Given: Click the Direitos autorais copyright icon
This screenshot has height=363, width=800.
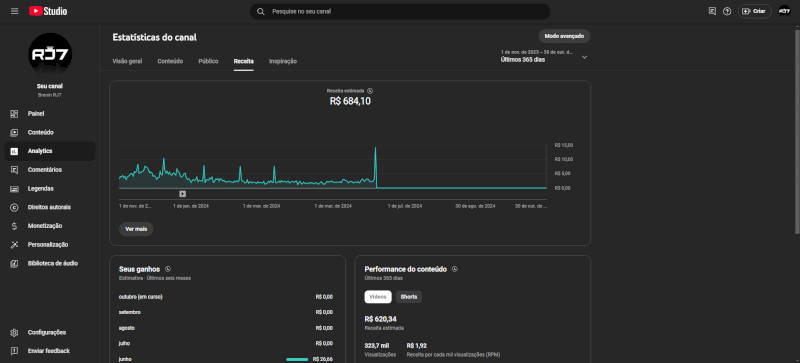Looking at the screenshot, I should click(14, 207).
